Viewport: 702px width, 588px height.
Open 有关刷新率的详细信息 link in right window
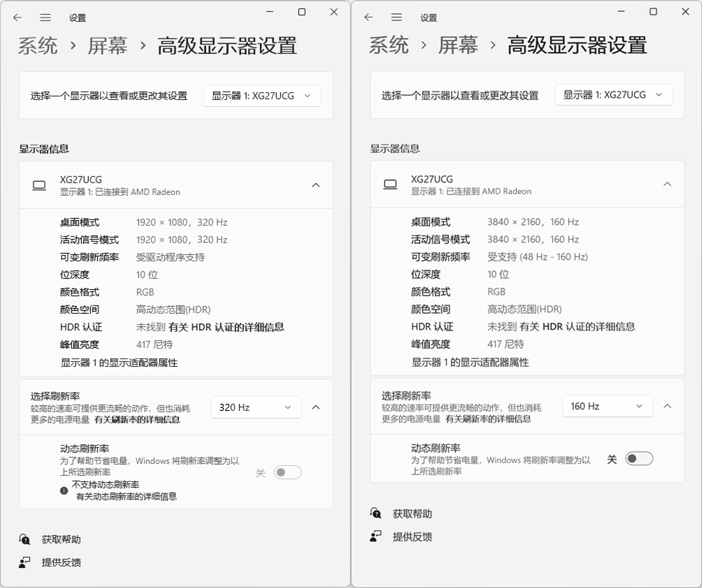click(x=488, y=419)
